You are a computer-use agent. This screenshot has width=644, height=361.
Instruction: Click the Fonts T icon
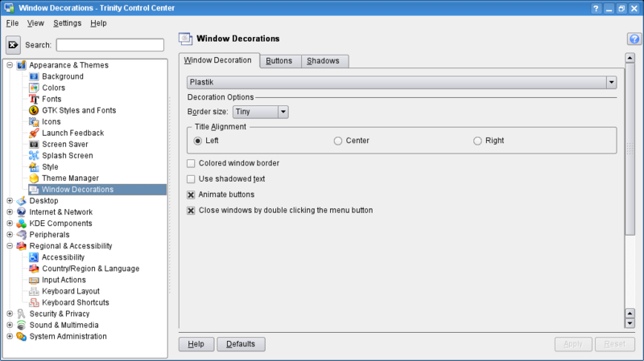[34, 99]
